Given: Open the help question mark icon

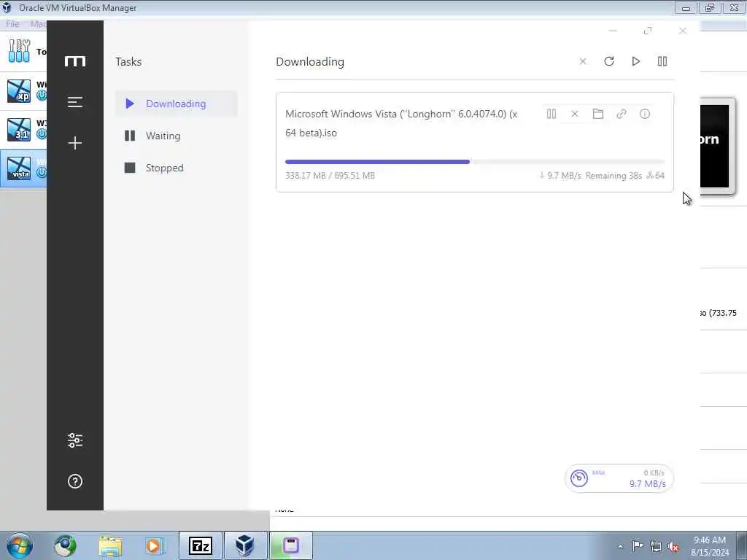Looking at the screenshot, I should coord(75,481).
